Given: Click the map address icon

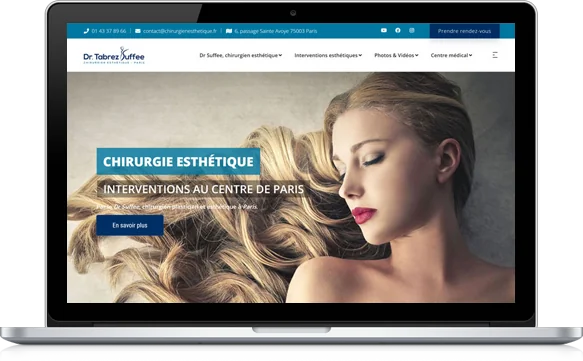Looking at the screenshot, I should coord(229,31).
